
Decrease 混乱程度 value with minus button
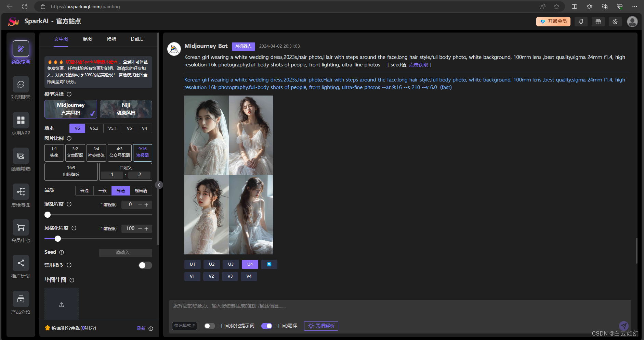(x=140, y=205)
